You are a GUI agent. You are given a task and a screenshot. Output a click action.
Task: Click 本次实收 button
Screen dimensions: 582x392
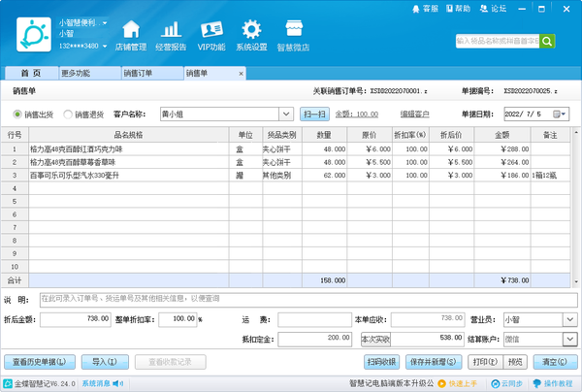click(375, 340)
